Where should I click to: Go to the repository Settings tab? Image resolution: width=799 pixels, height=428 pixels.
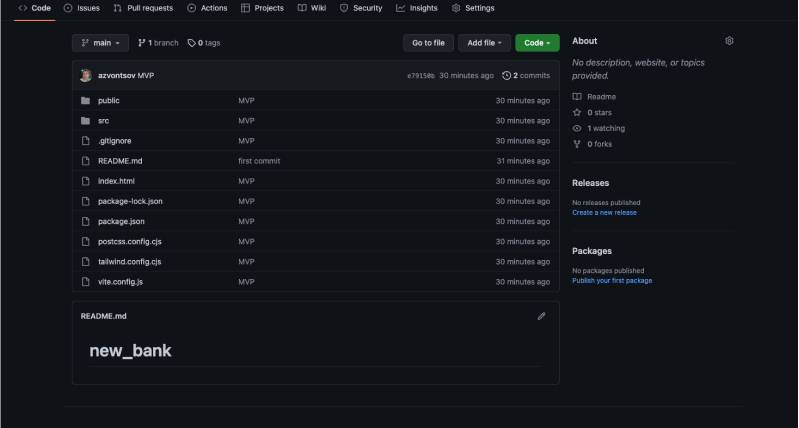(473, 8)
